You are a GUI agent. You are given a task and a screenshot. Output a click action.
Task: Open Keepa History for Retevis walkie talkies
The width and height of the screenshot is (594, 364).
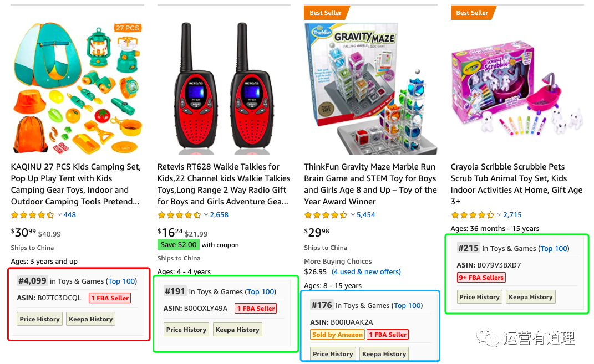pos(237,330)
